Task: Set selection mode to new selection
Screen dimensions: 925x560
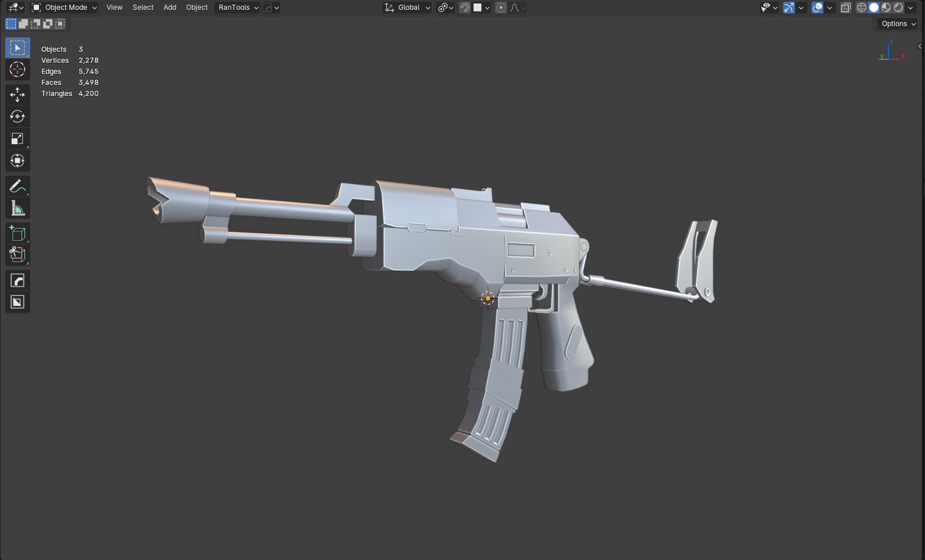Action: click(x=11, y=24)
